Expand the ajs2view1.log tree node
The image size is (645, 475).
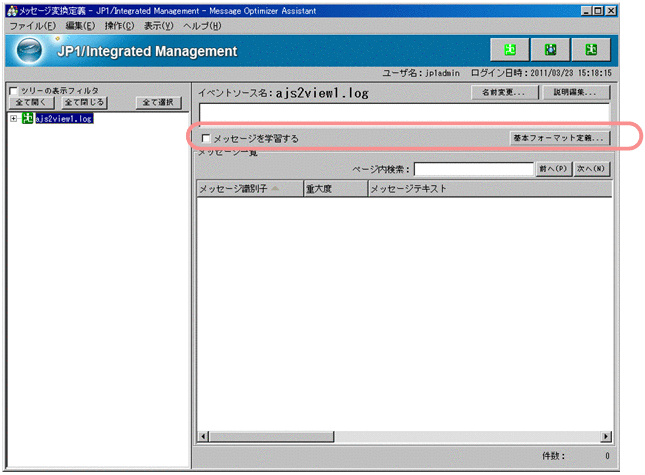13,118
